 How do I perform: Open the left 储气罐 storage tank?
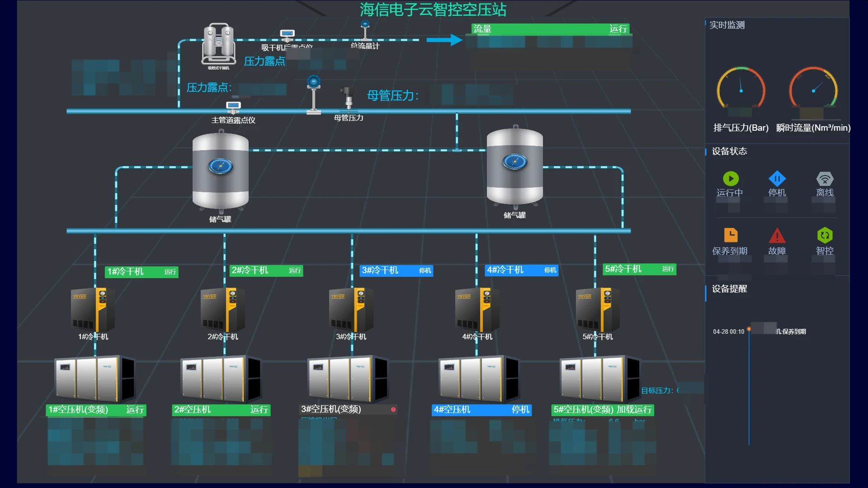tap(221, 171)
